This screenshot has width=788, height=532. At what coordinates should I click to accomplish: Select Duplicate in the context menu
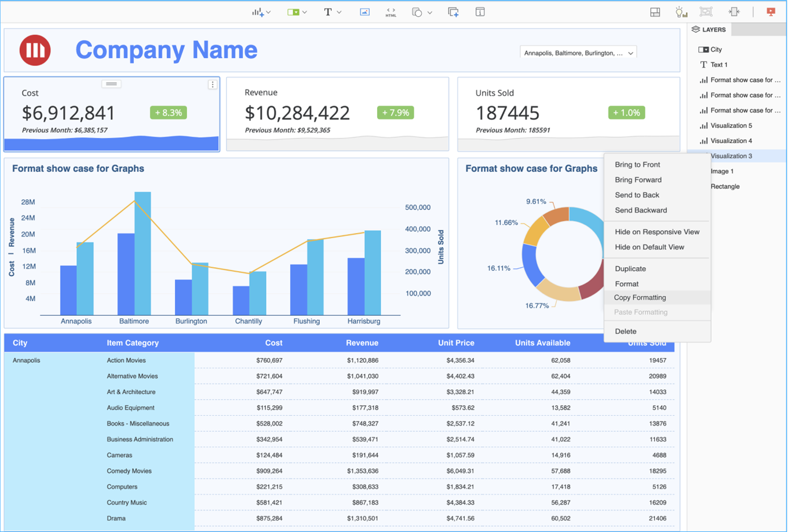click(x=630, y=269)
